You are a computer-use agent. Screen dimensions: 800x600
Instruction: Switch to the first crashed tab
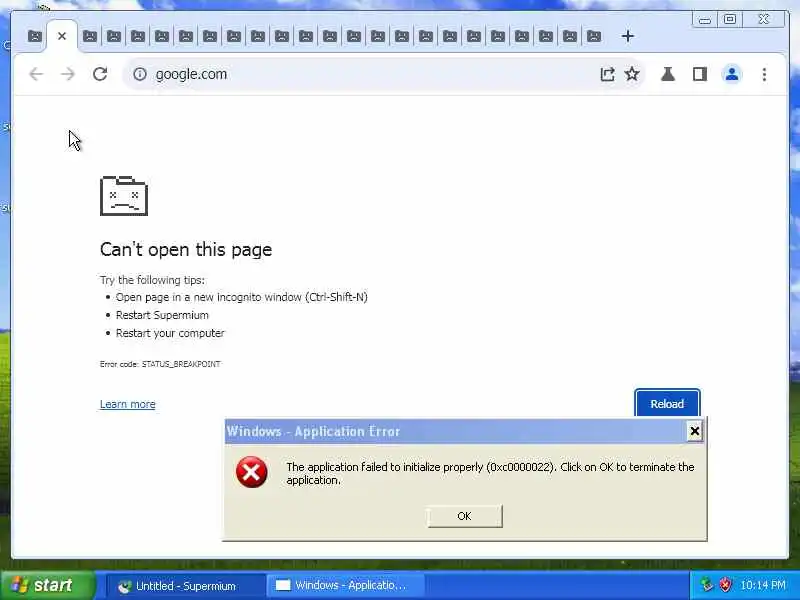[35, 36]
